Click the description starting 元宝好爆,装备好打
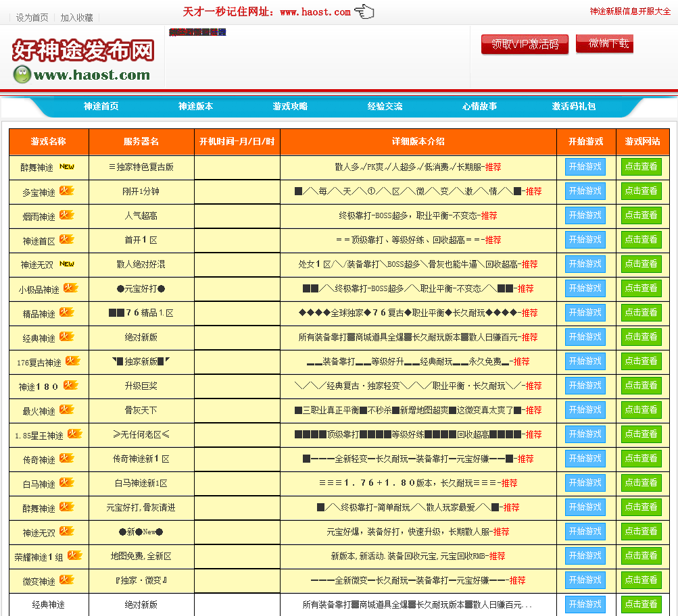Image resolution: width=678 pixels, height=616 pixels. point(410,532)
